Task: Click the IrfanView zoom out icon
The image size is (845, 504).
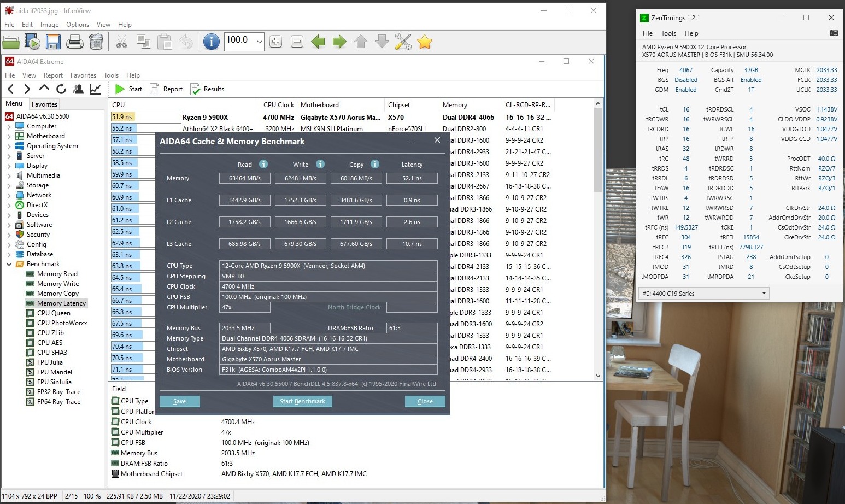Action: [297, 42]
